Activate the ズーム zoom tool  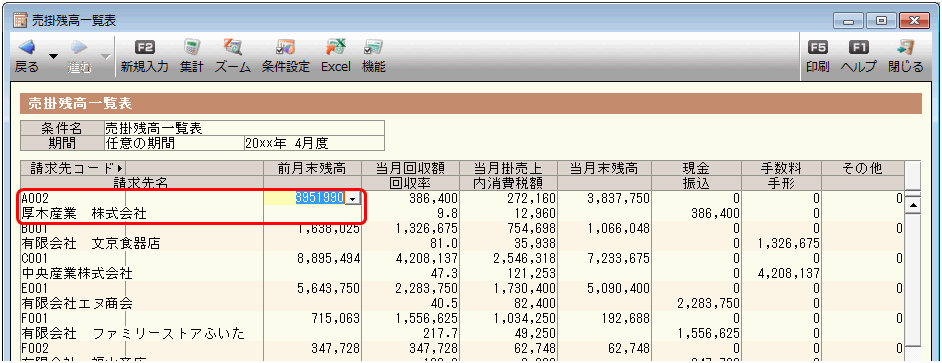(x=232, y=47)
